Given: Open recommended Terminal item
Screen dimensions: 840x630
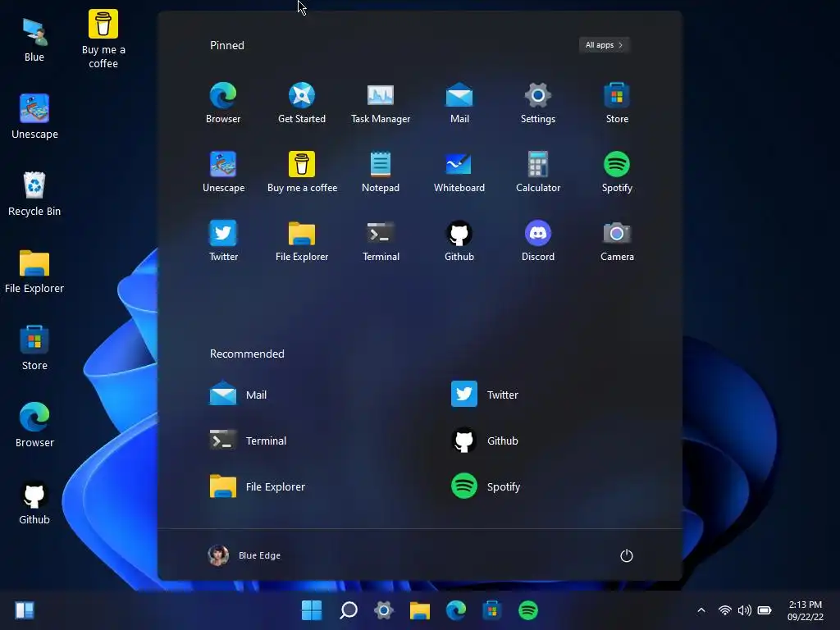Looking at the screenshot, I should 248,441.
